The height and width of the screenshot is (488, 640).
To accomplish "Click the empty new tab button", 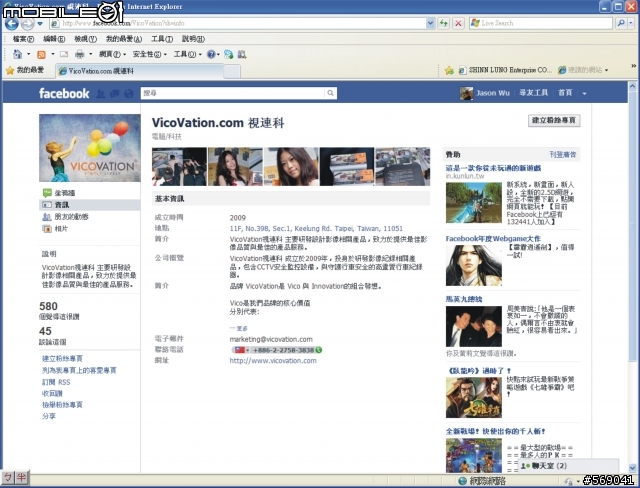I will coord(232,71).
